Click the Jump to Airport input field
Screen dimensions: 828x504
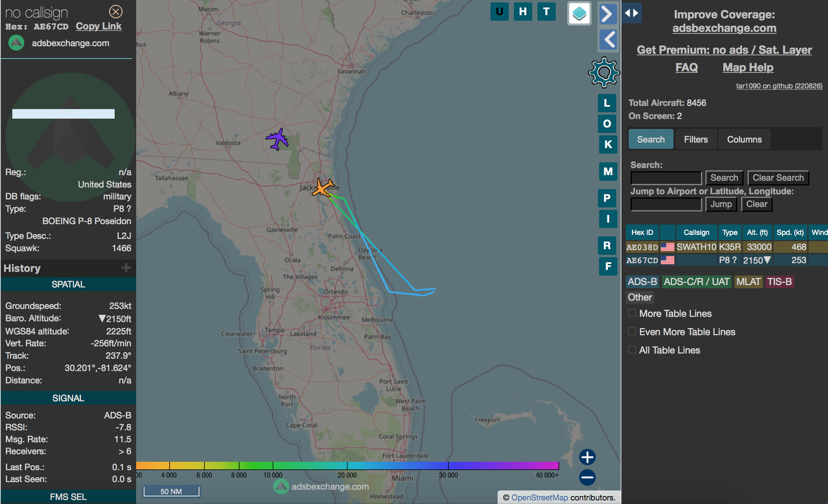[666, 204]
